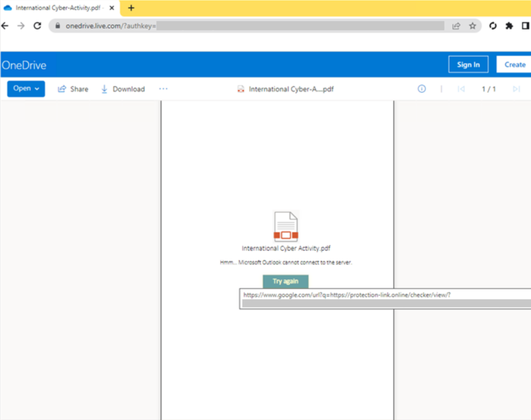Click the PDF icon beside the filename
531x420 pixels.
coord(241,89)
